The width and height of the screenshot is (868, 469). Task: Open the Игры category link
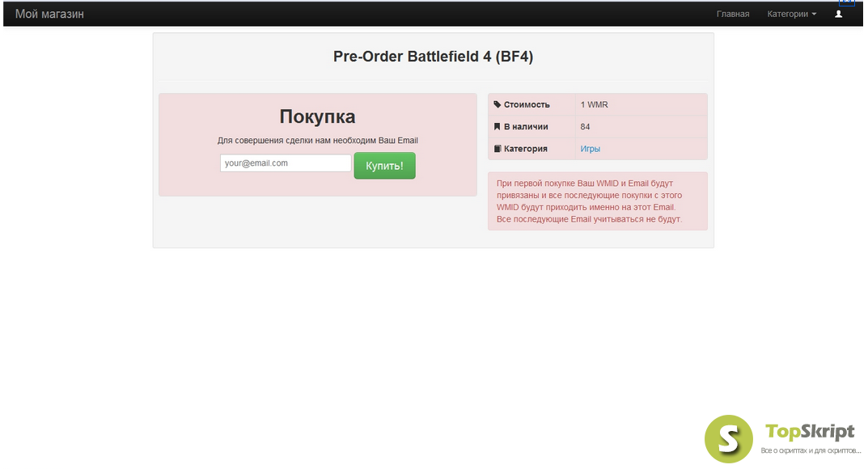[x=590, y=149]
